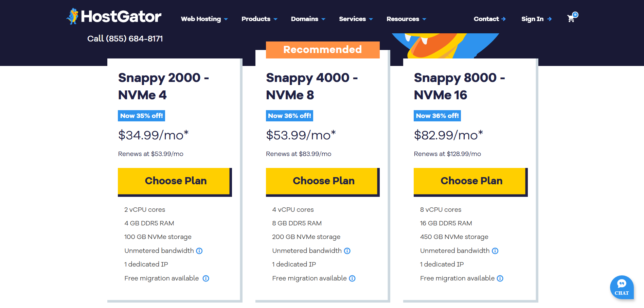
Task: Open the Resources menu
Action: click(406, 19)
